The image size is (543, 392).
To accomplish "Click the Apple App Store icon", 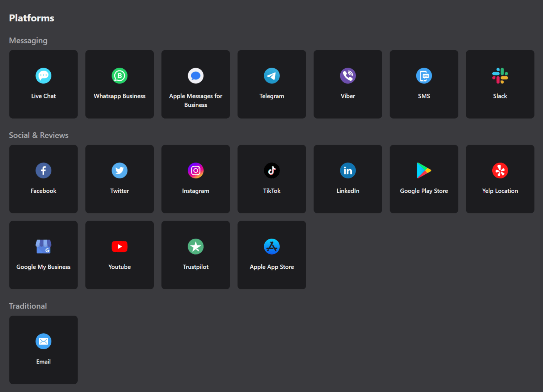I will point(271,246).
